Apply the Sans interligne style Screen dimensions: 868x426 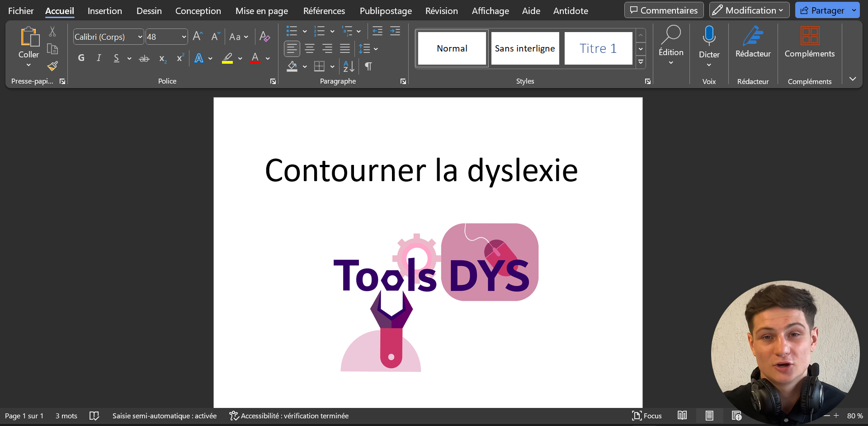coord(525,48)
